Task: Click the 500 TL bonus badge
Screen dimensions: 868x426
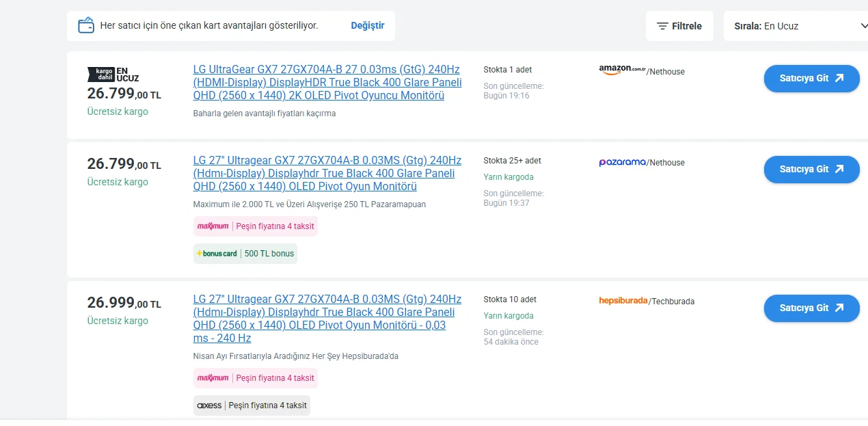Action: [245, 254]
